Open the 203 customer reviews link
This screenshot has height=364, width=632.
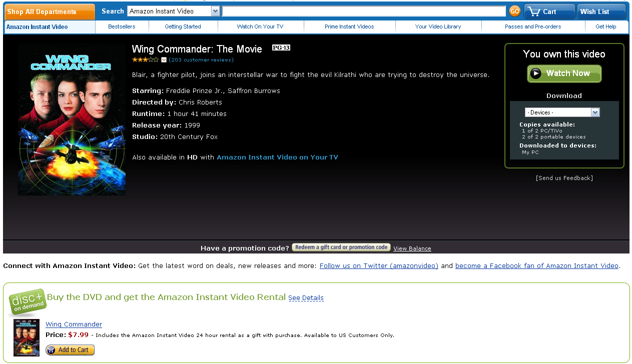pyautogui.click(x=201, y=60)
